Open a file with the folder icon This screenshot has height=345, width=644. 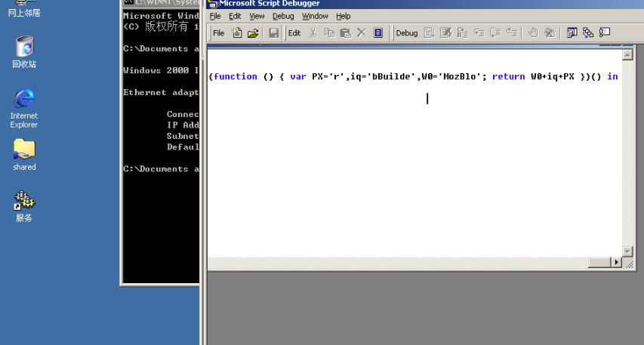[x=253, y=33]
